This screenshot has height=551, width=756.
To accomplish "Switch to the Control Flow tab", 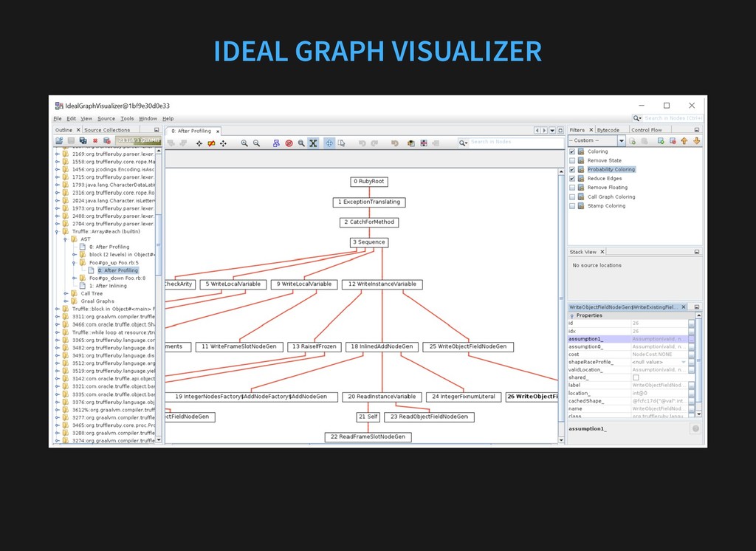I will coord(646,130).
